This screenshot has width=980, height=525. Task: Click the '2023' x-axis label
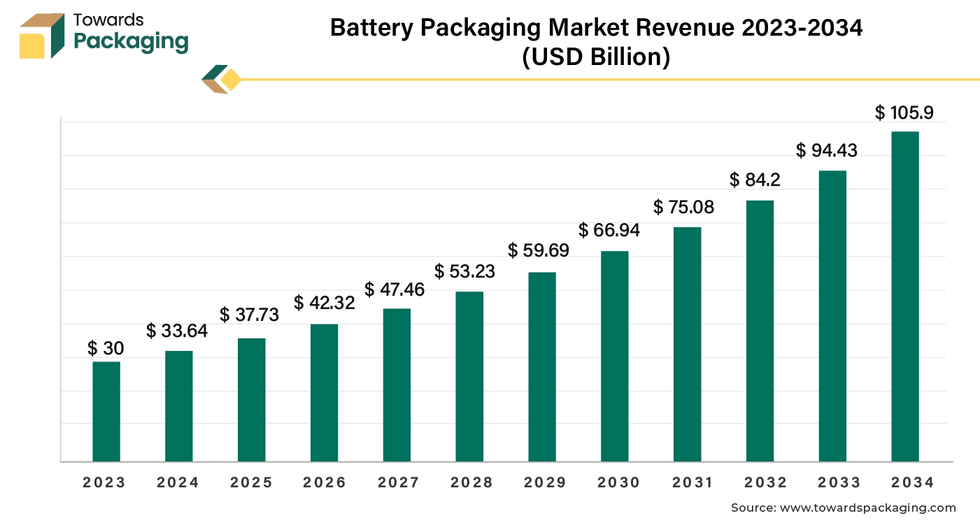(x=104, y=482)
